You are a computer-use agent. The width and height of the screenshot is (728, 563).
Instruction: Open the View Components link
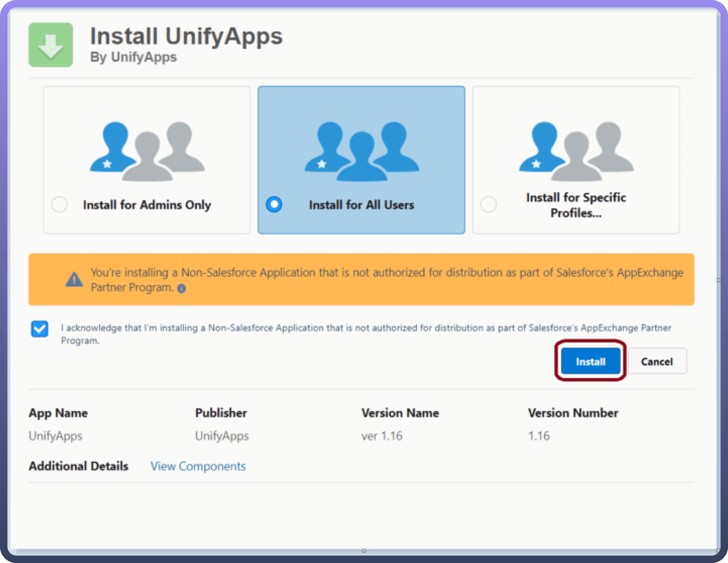tap(198, 466)
